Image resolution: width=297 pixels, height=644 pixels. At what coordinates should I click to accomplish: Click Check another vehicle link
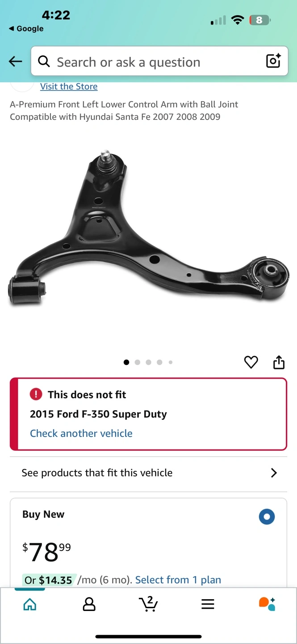pos(81,433)
